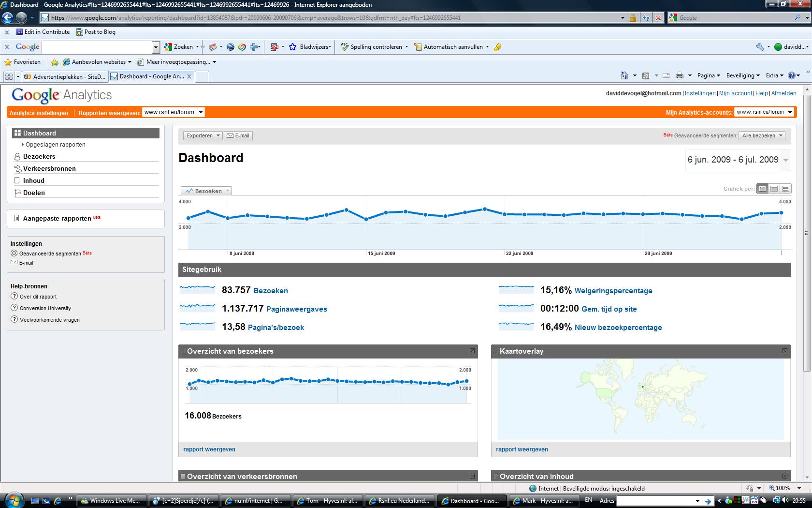The image size is (812, 508).
Task: Open the Aanbevolen websites dropdown
Action: [97, 62]
